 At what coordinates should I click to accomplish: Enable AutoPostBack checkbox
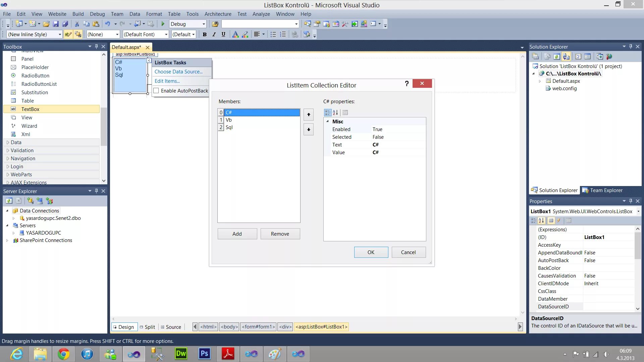coord(156,90)
